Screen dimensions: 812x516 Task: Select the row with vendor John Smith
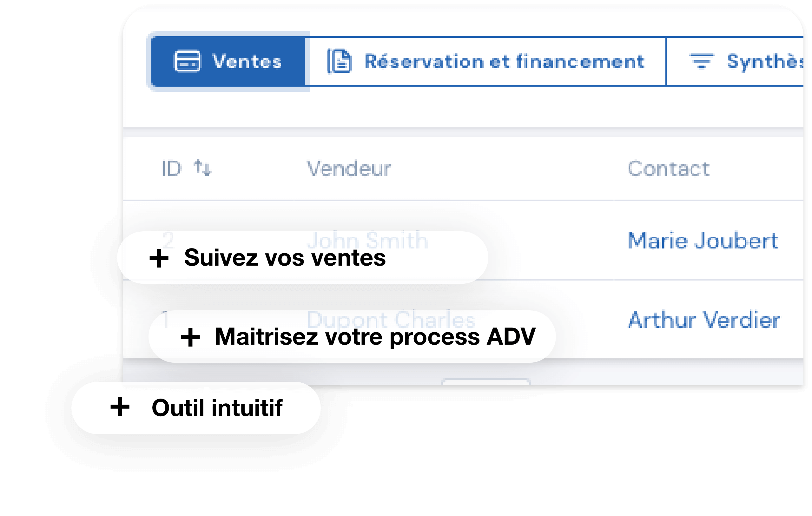369,240
